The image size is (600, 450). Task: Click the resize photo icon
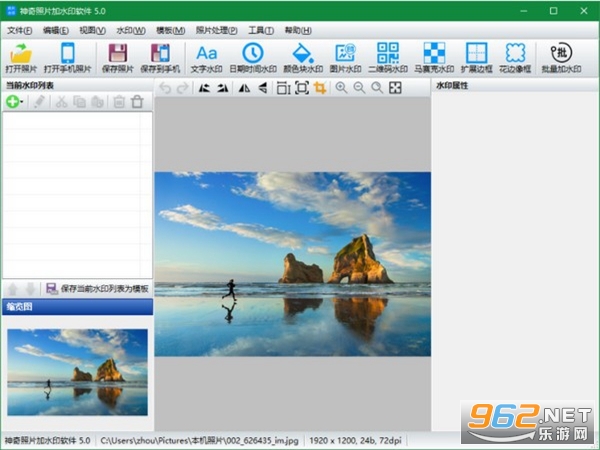tap(284, 88)
